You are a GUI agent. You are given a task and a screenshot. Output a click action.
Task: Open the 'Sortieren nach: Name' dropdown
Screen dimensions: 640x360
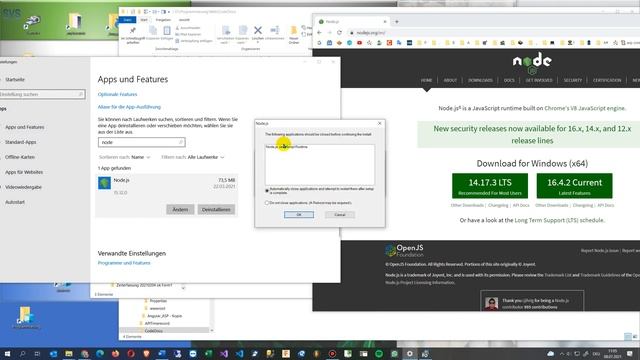[x=124, y=157]
